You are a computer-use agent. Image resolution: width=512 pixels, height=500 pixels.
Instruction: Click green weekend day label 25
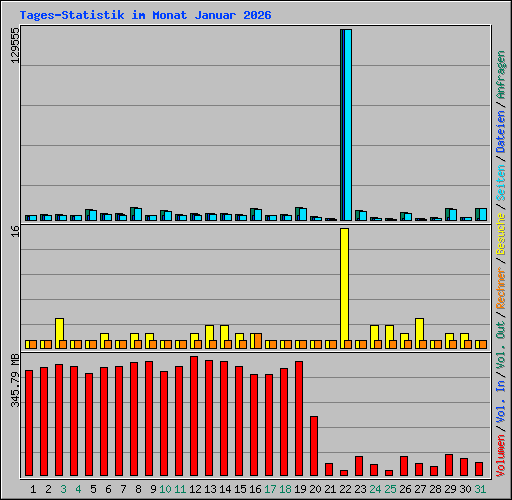pyautogui.click(x=390, y=489)
